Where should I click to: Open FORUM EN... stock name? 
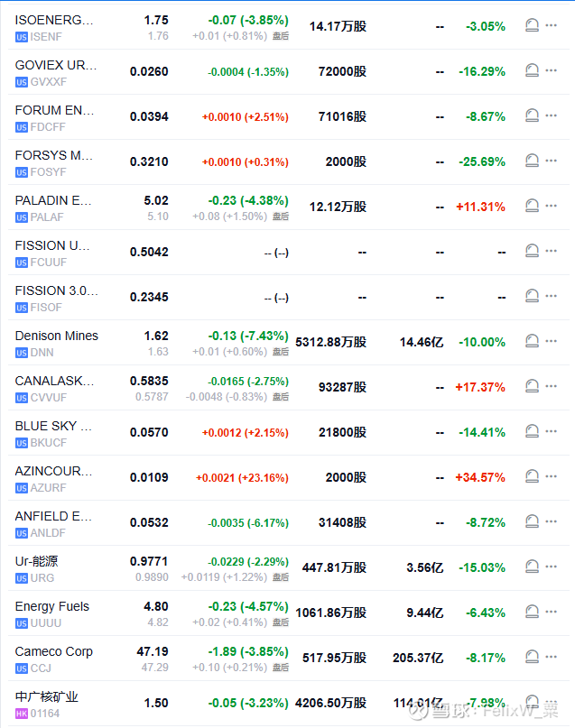pos(54,110)
